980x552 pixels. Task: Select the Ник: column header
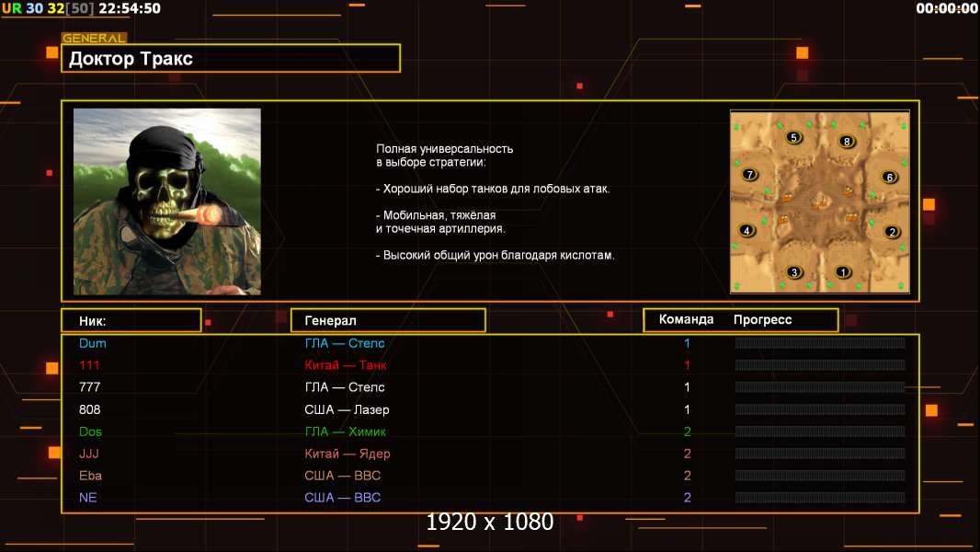coord(131,320)
